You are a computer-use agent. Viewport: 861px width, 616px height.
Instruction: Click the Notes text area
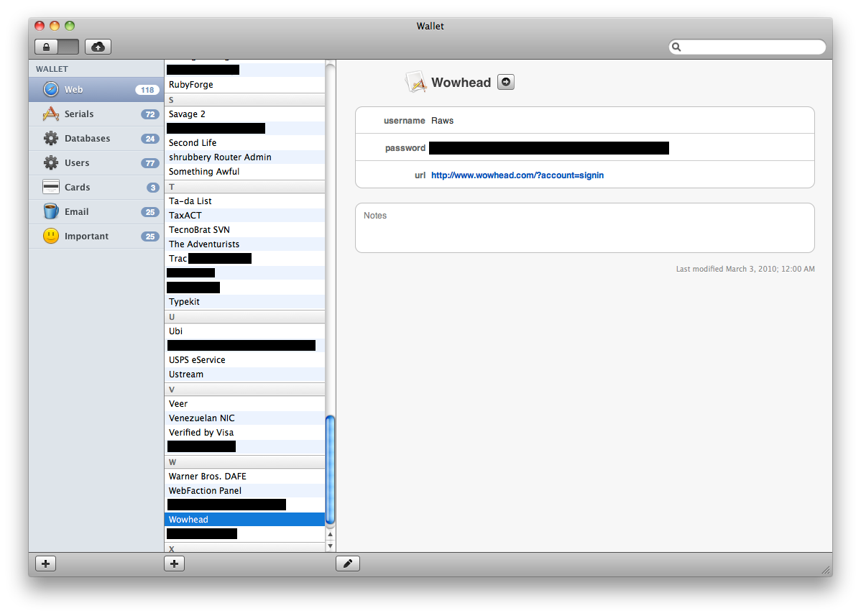585,228
